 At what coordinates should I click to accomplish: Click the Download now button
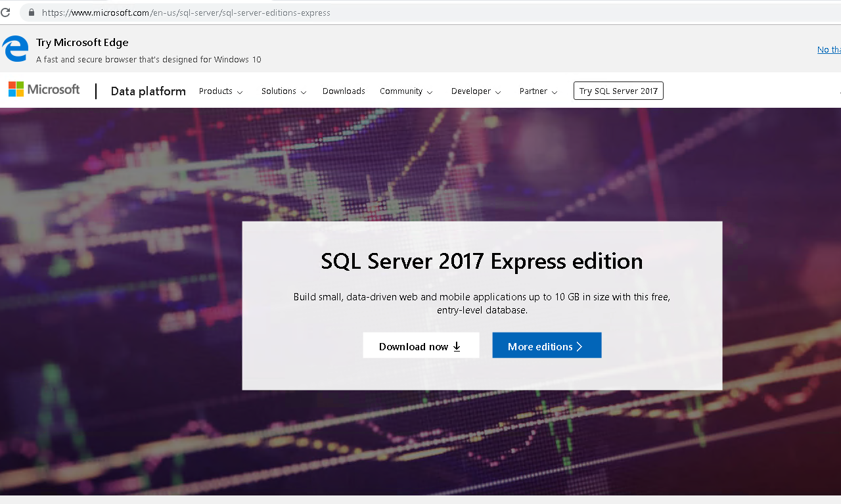point(421,346)
